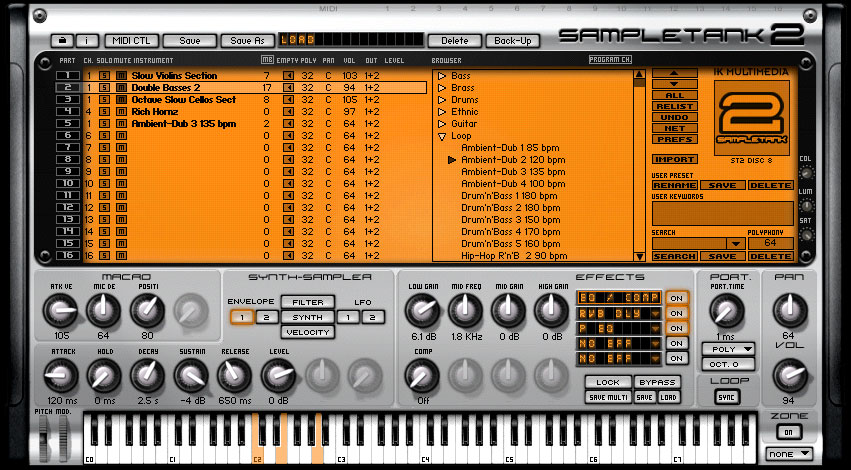Viewport: 851px width, 470px height.
Task: Select part number 12 box
Action: point(68,207)
